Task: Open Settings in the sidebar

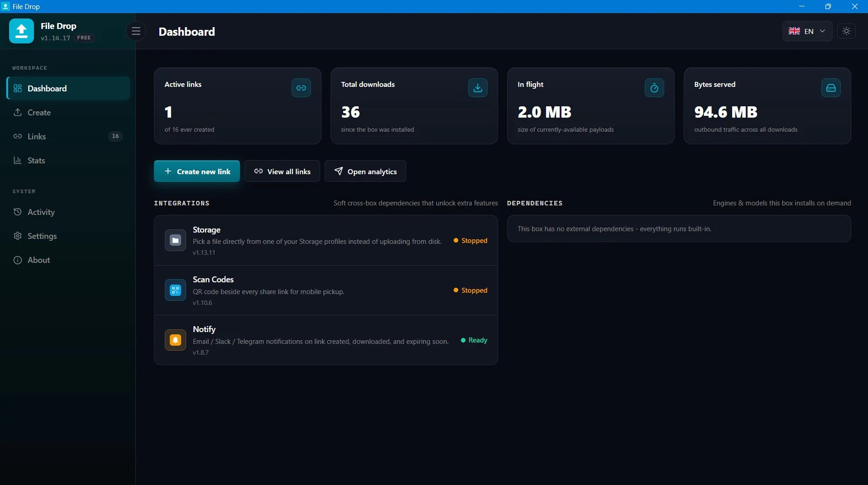Action: [x=68, y=236]
